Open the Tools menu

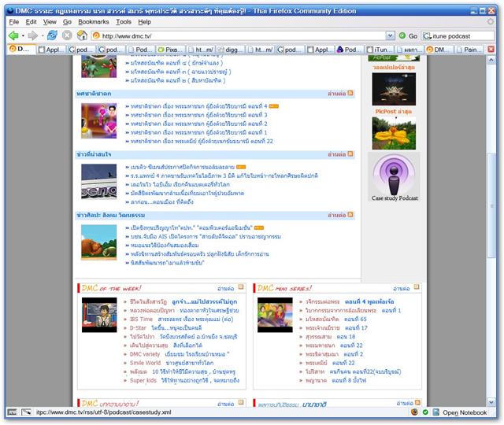point(124,22)
